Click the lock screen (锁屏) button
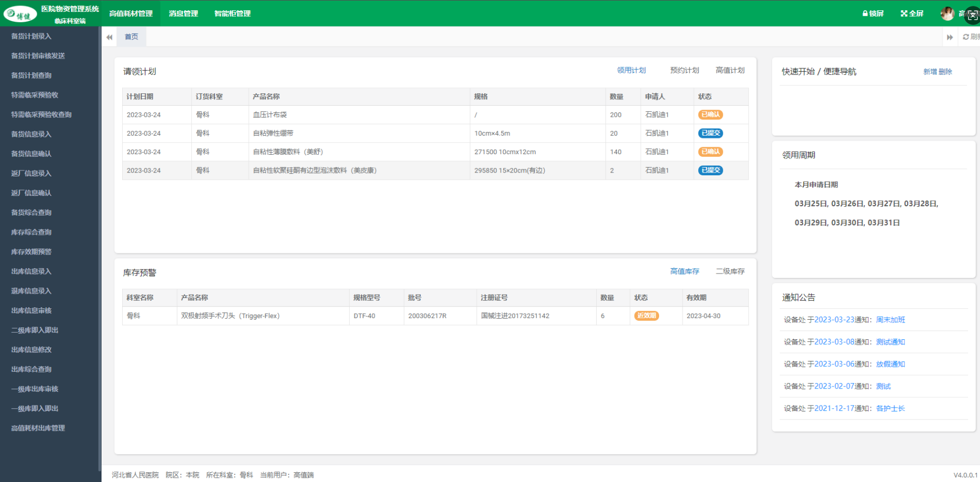This screenshot has width=980, height=482. point(873,14)
